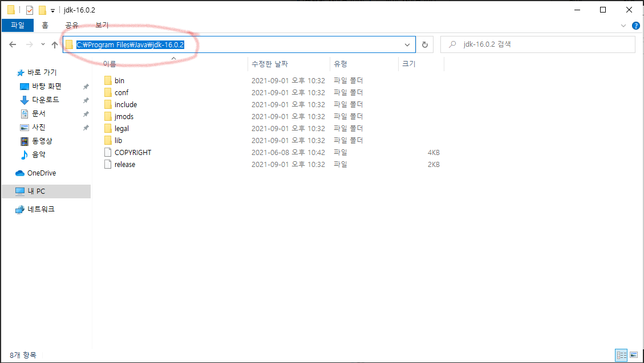Viewport: 644px width, 363px height.
Task: Open 네트워크 in navigation pane
Action: [x=40, y=209]
